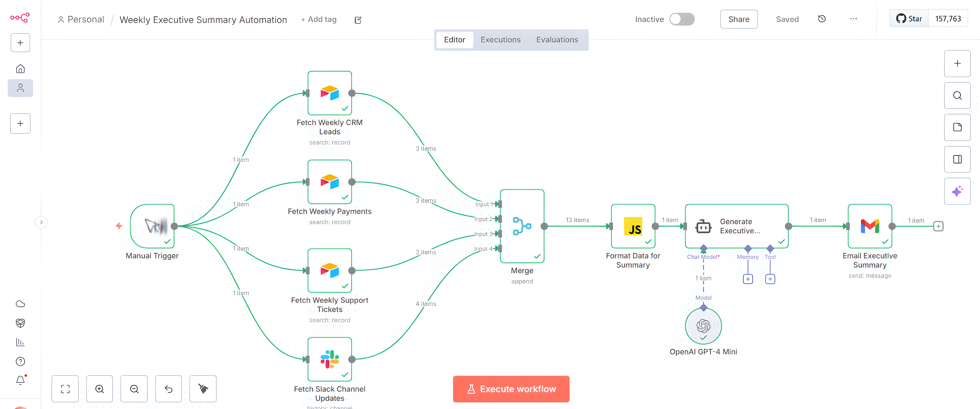Select the Editor tab
Image resolution: width=980 pixels, height=409 pixels.
point(455,40)
